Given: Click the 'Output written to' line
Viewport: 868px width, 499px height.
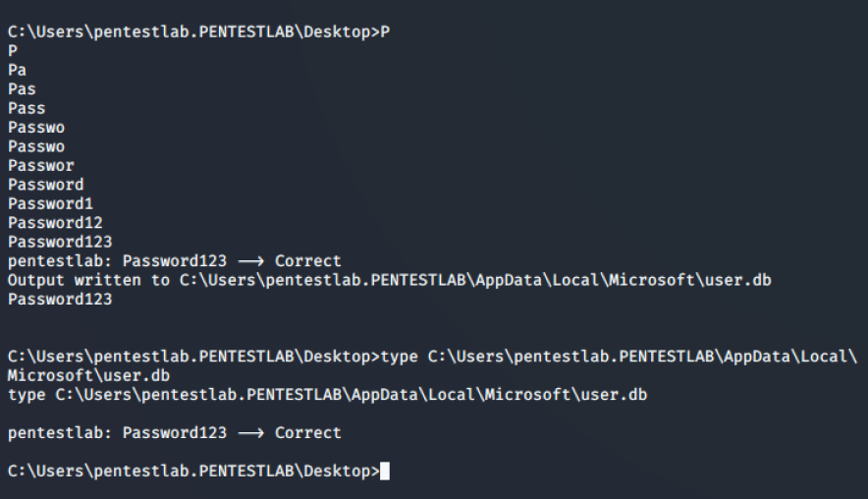Looking at the screenshot, I should coord(389,280).
